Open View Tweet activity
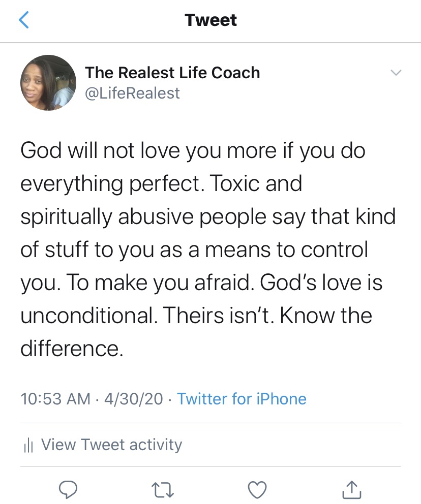Screen dimensions: 421x504 coord(111,445)
